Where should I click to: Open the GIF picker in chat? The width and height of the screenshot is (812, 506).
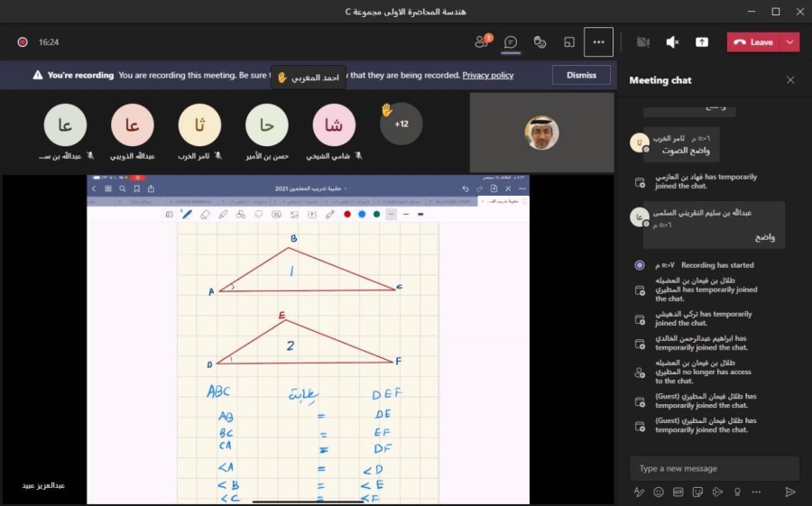pos(678,492)
